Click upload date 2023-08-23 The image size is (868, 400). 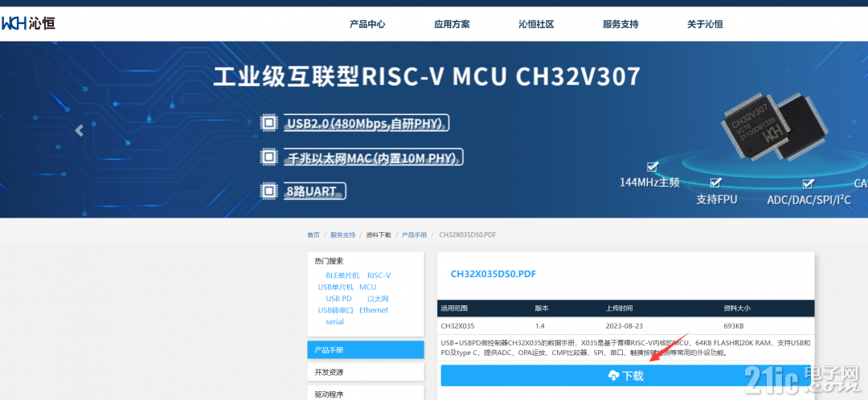(625, 325)
